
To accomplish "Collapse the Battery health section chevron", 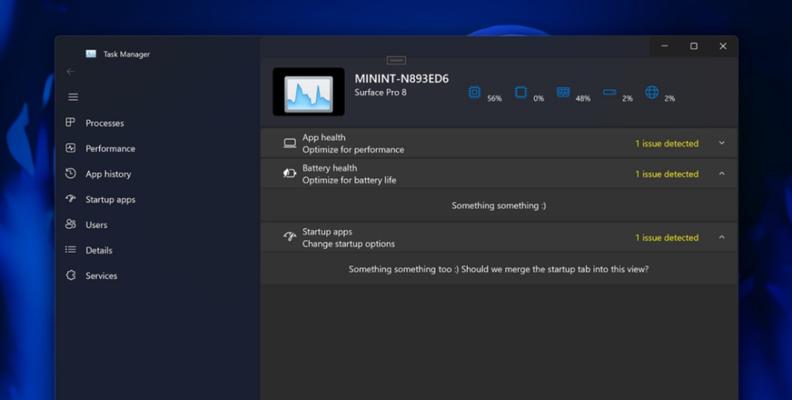I will [722, 173].
